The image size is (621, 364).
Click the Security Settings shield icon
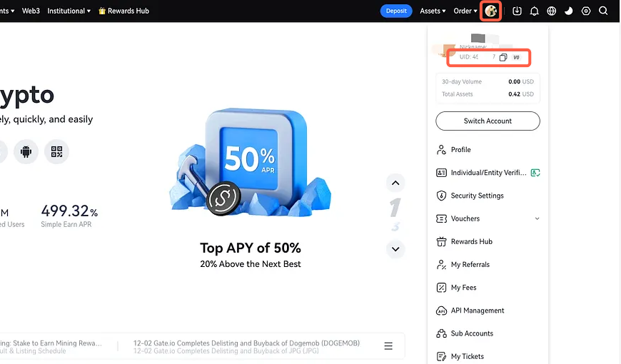coord(441,196)
